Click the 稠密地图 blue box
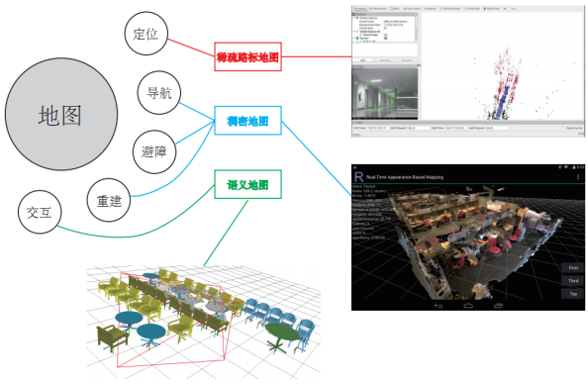The height and width of the screenshot is (389, 588). [247, 121]
